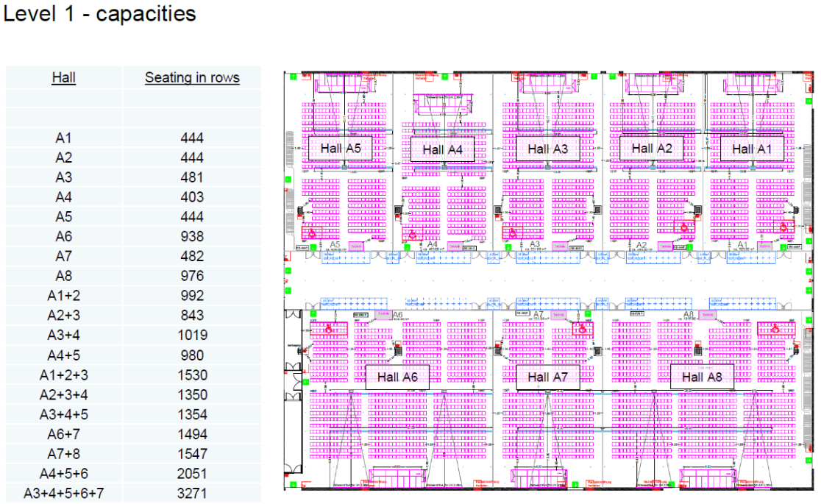Select the 'A1+2' cell in the table
Screen dimensions: 821x504
[x=64, y=296]
